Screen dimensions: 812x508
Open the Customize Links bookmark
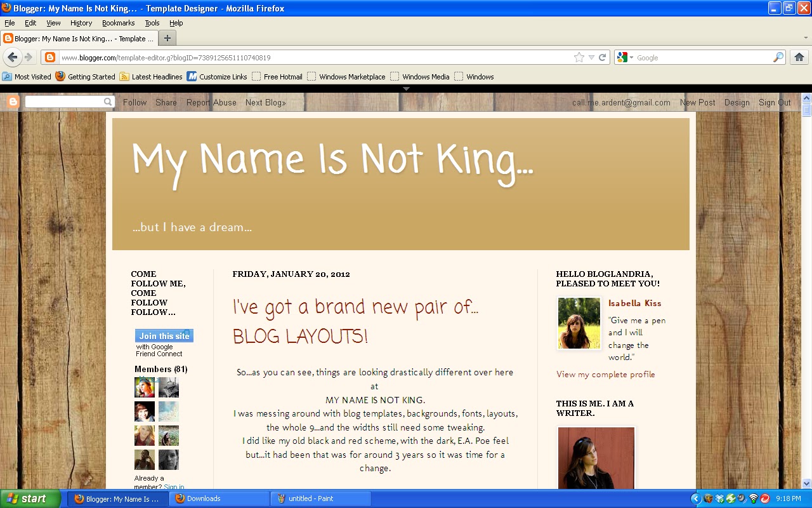coord(217,76)
